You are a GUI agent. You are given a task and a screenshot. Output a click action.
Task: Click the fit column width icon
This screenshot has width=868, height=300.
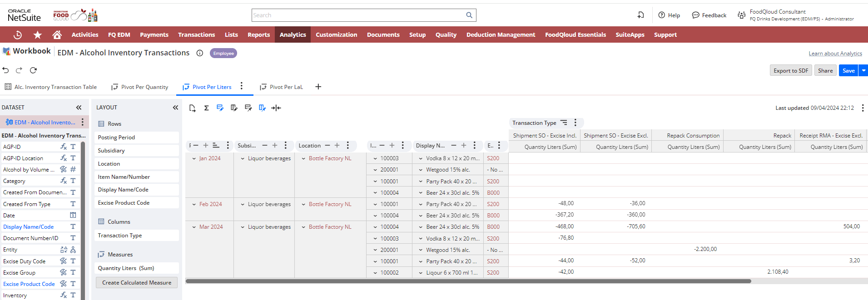276,108
